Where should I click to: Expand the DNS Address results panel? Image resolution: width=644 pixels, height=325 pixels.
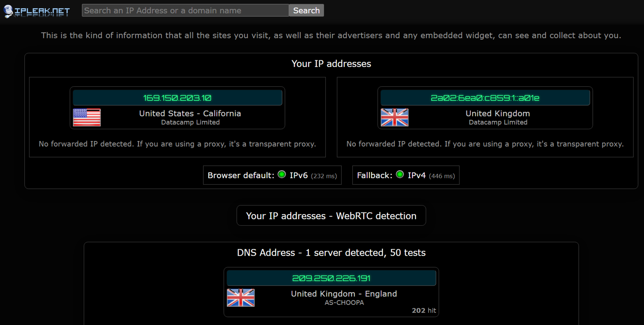(331, 253)
